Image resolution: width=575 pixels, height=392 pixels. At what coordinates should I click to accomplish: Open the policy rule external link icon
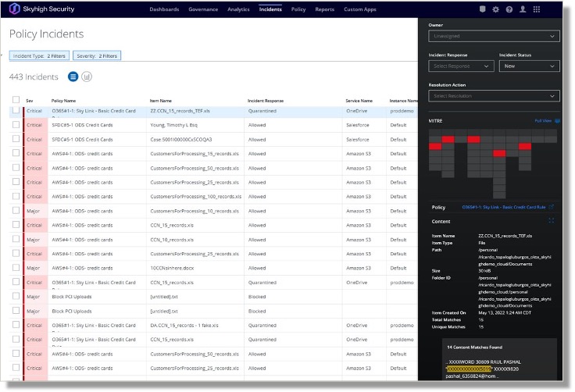[552, 207]
